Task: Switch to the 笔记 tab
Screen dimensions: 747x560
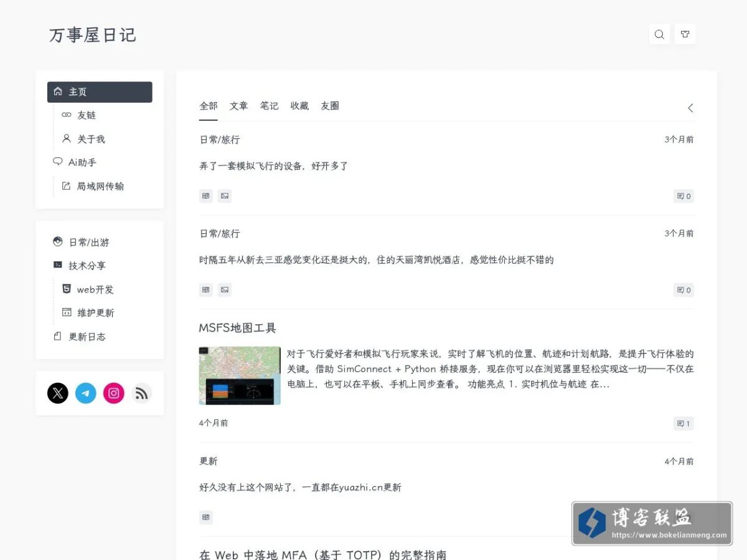Action: [270, 106]
